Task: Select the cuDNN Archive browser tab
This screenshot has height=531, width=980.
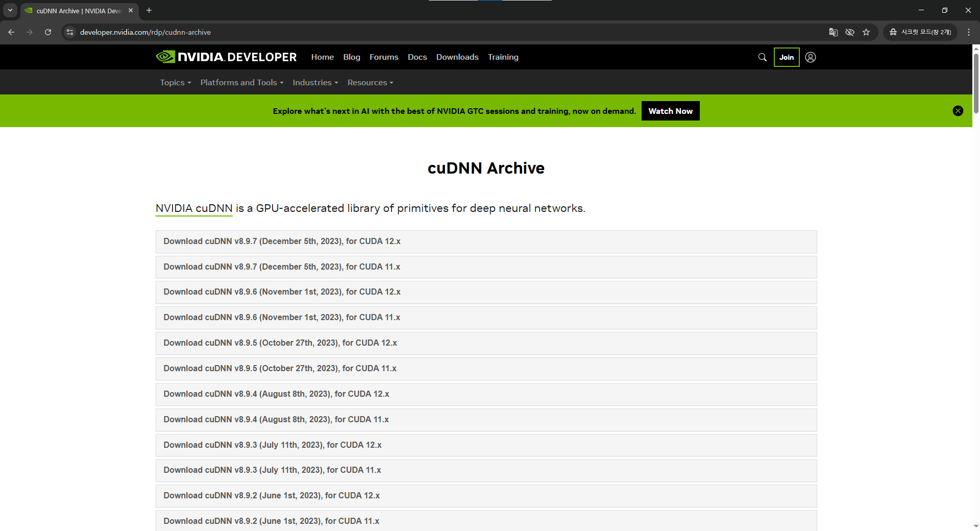Action: point(79,11)
